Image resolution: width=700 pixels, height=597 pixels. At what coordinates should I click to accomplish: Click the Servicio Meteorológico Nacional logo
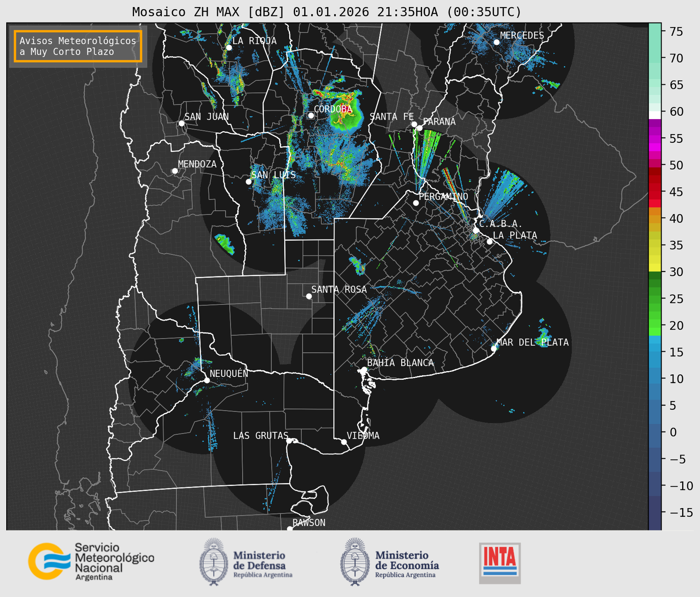tap(91, 561)
